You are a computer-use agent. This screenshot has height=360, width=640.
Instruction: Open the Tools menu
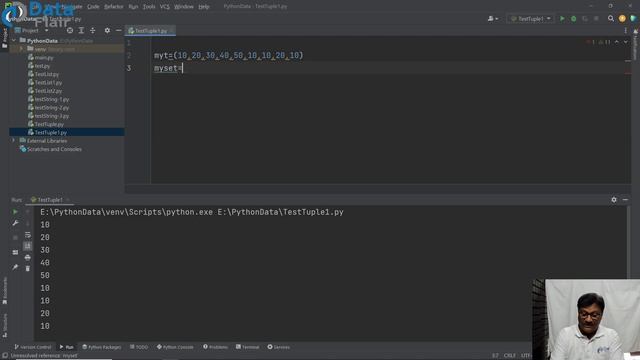pos(149,7)
